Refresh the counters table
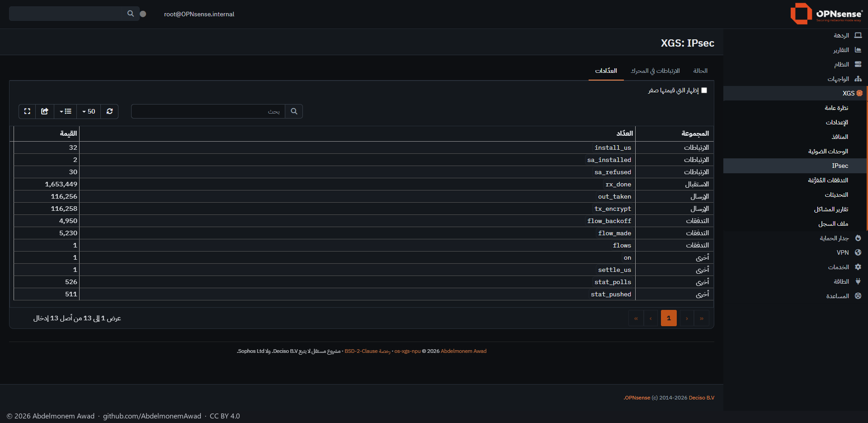The width and height of the screenshot is (868, 423). pyautogui.click(x=109, y=111)
